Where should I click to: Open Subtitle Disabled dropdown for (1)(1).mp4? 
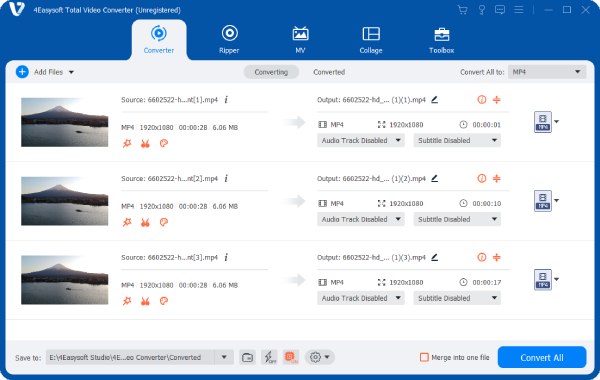457,140
